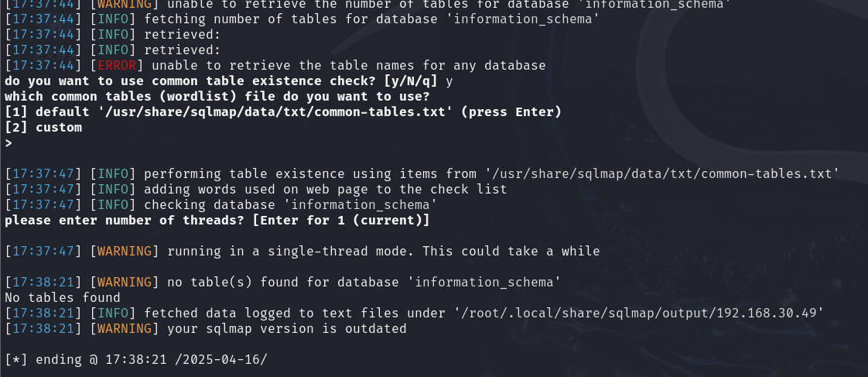The width and height of the screenshot is (868, 377).
Task: Click 'which common tables (wordlist) file' prompt
Action: (217, 96)
